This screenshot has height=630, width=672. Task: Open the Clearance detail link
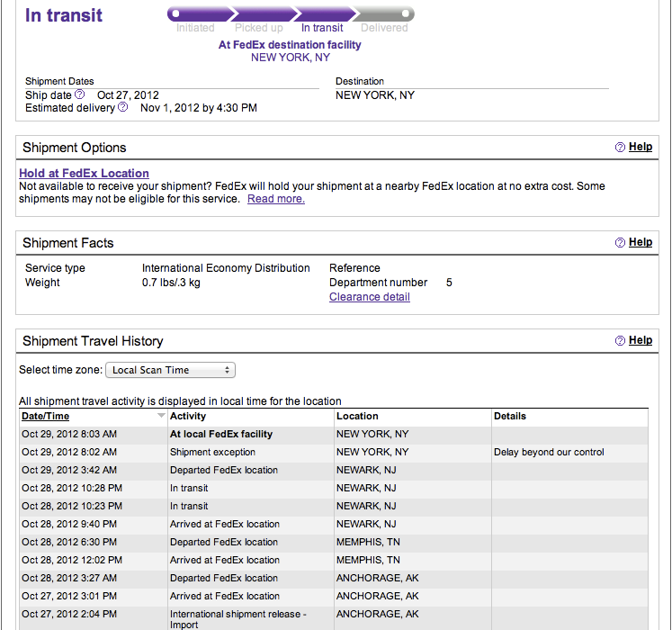[x=370, y=297]
